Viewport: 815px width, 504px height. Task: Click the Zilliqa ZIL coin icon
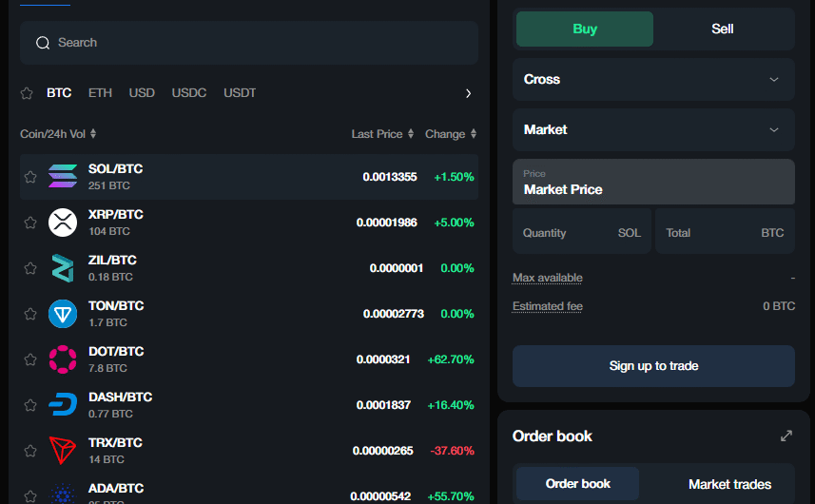[63, 268]
